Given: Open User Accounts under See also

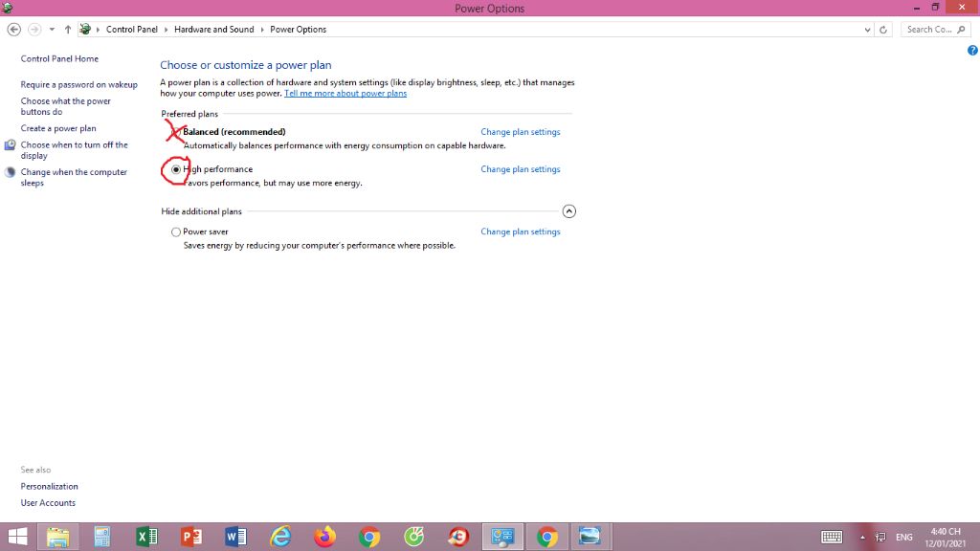Looking at the screenshot, I should (48, 503).
